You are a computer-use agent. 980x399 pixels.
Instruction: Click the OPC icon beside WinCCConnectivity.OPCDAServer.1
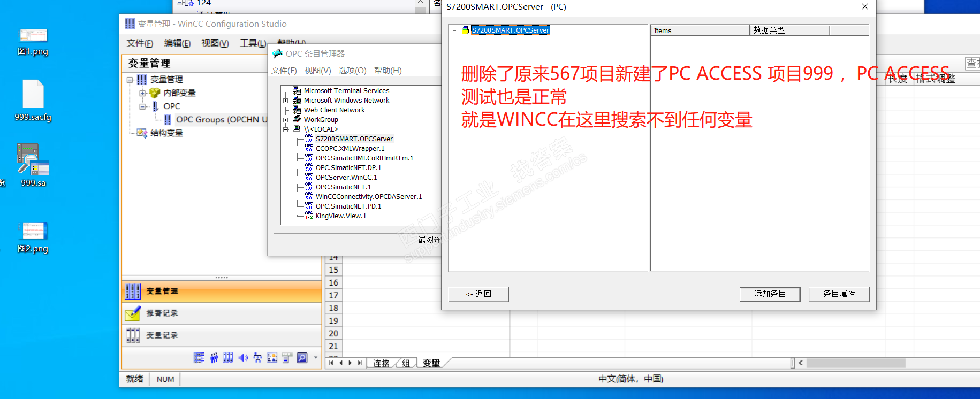pos(309,196)
